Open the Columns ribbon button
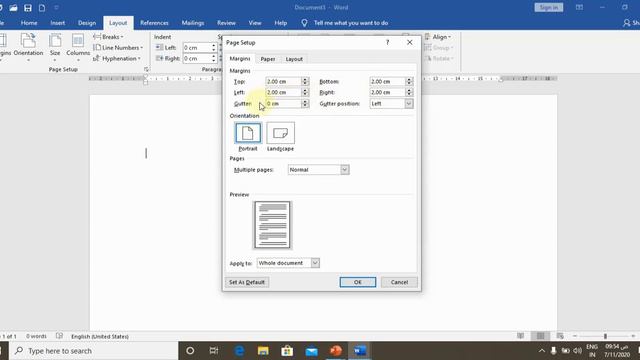640x360 pixels. click(78, 46)
